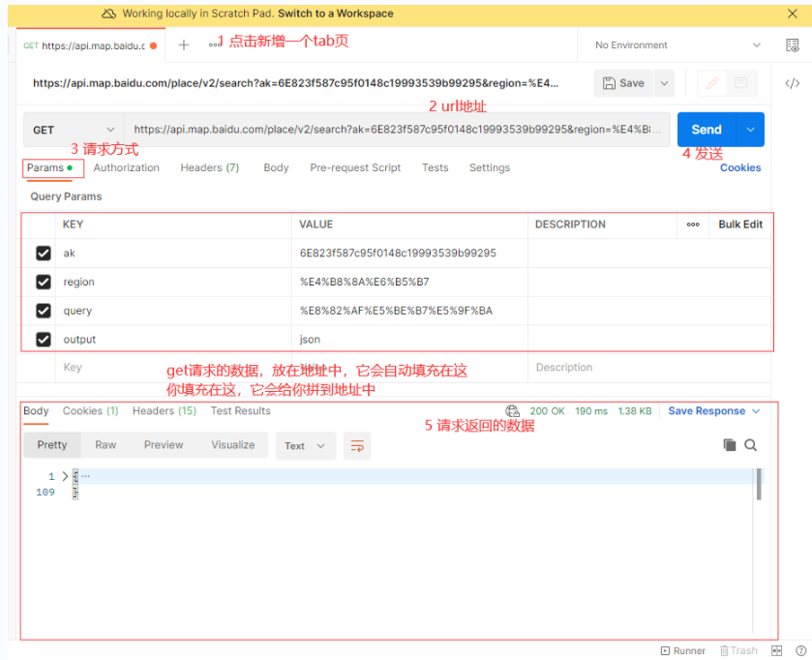This screenshot has width=812, height=660.
Task: Open the Pre-request Script tab
Action: click(x=355, y=167)
